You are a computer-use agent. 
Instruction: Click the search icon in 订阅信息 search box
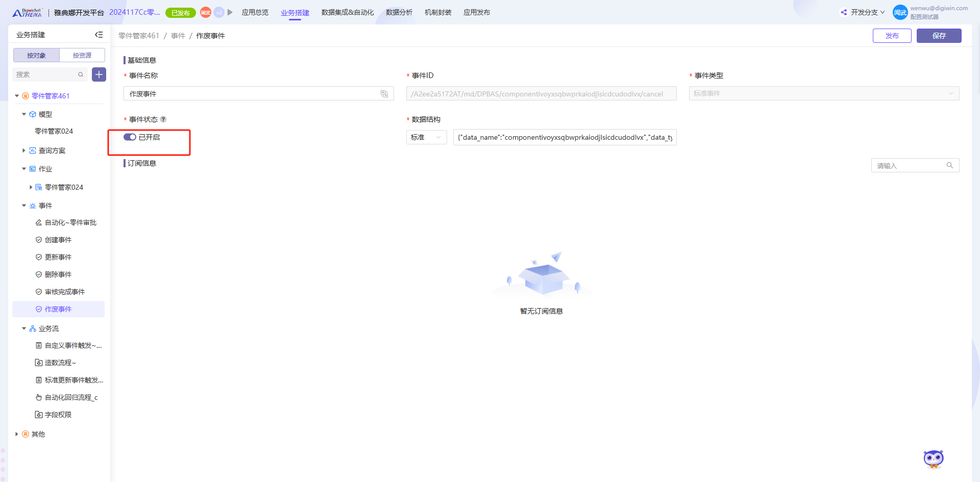(950, 165)
